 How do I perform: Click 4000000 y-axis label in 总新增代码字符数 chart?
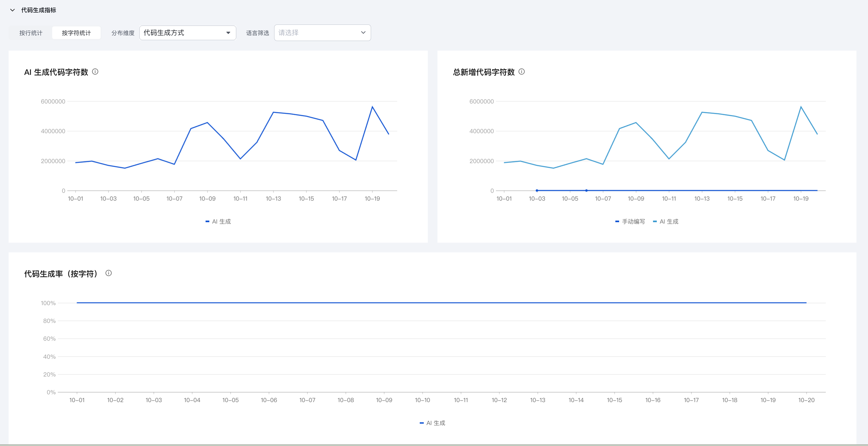[482, 131]
